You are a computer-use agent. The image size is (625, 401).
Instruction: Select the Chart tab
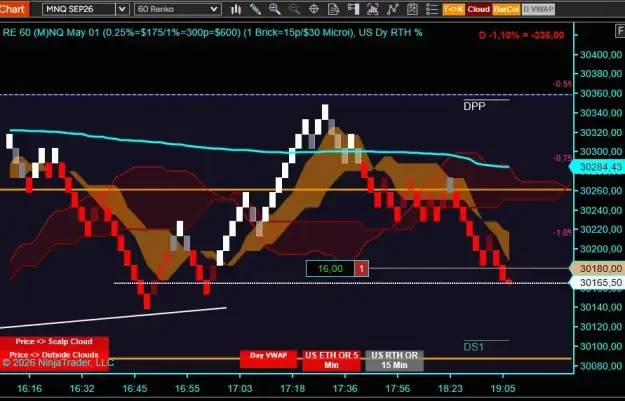14,9
